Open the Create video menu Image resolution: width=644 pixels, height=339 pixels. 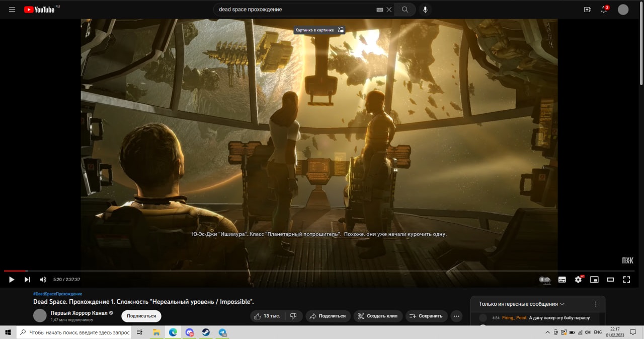[587, 10]
